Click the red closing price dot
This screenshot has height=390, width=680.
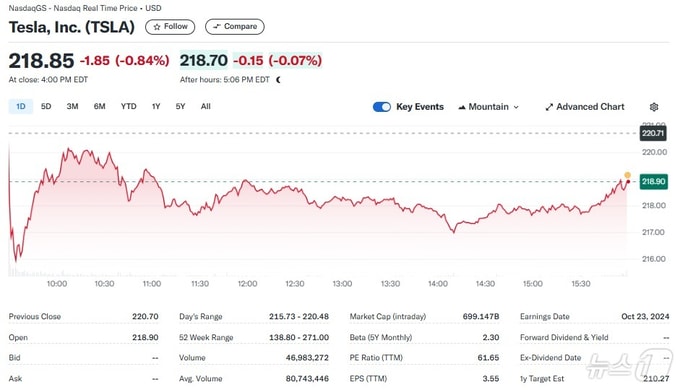pyautogui.click(x=628, y=182)
